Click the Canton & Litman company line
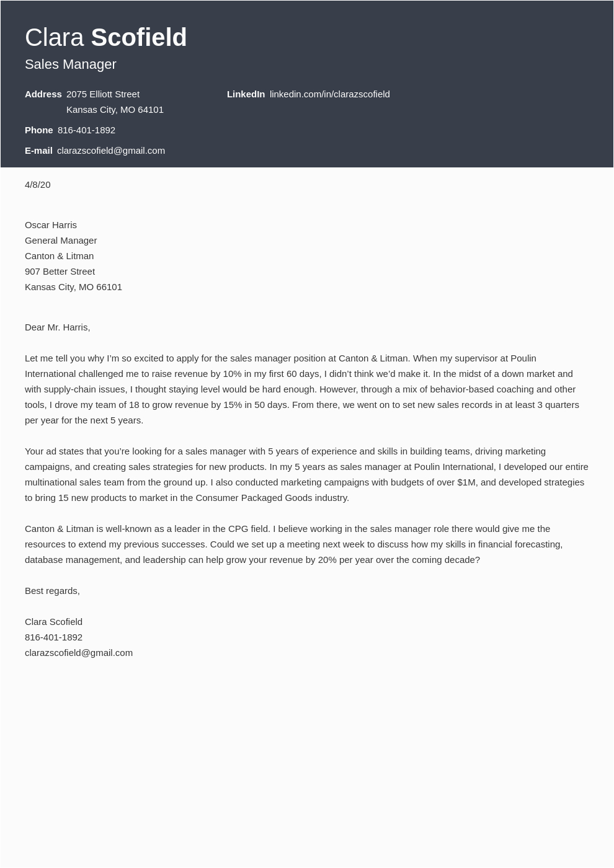614x868 pixels. coord(59,256)
